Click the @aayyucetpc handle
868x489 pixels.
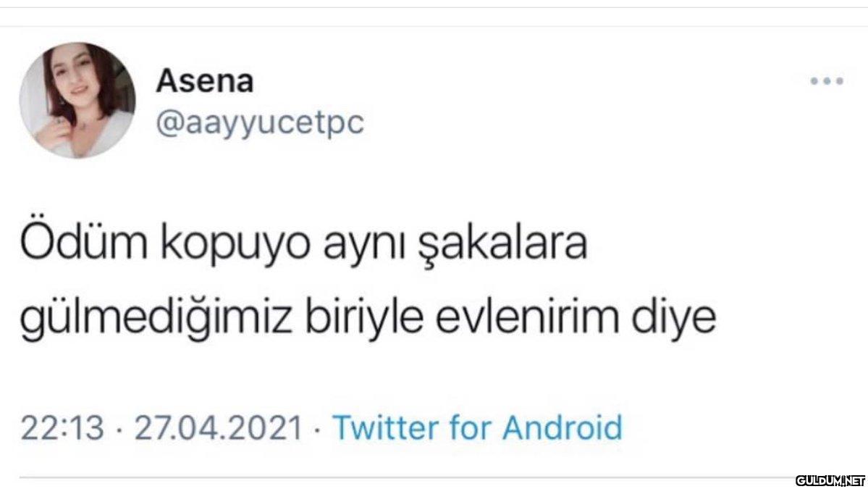click(x=260, y=123)
